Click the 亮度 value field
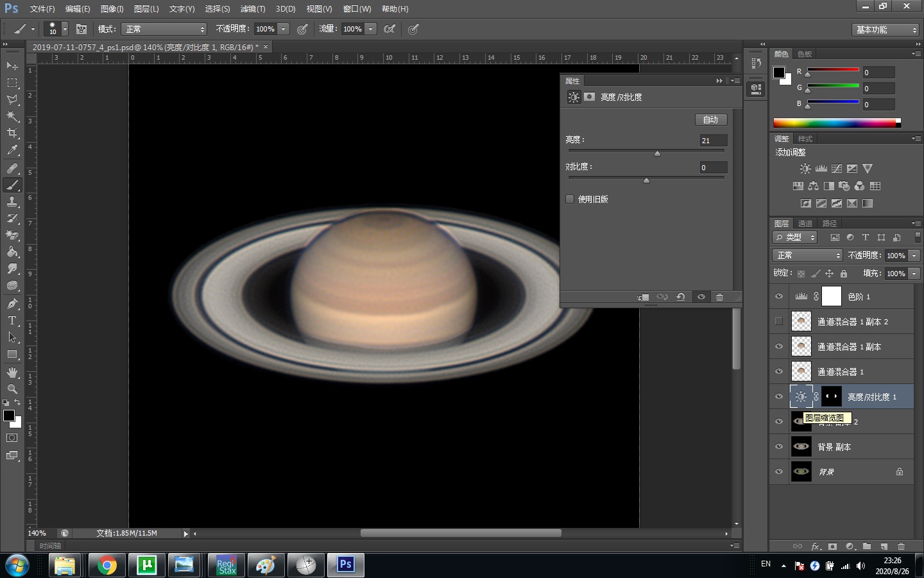The width and height of the screenshot is (924, 578). pyautogui.click(x=713, y=140)
